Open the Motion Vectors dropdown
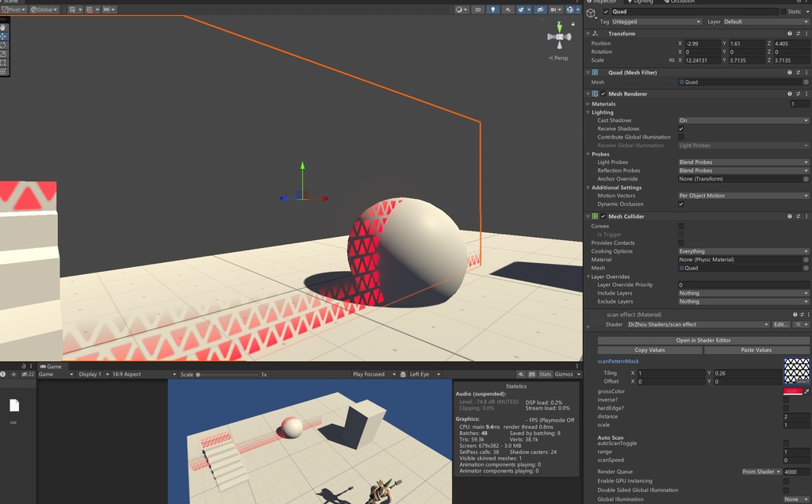This screenshot has height=504, width=812. [x=744, y=196]
